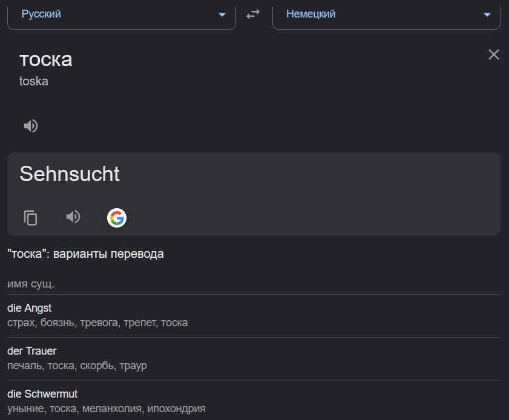Click the arrow beside Русский
The image size is (509, 420).
pos(222,15)
